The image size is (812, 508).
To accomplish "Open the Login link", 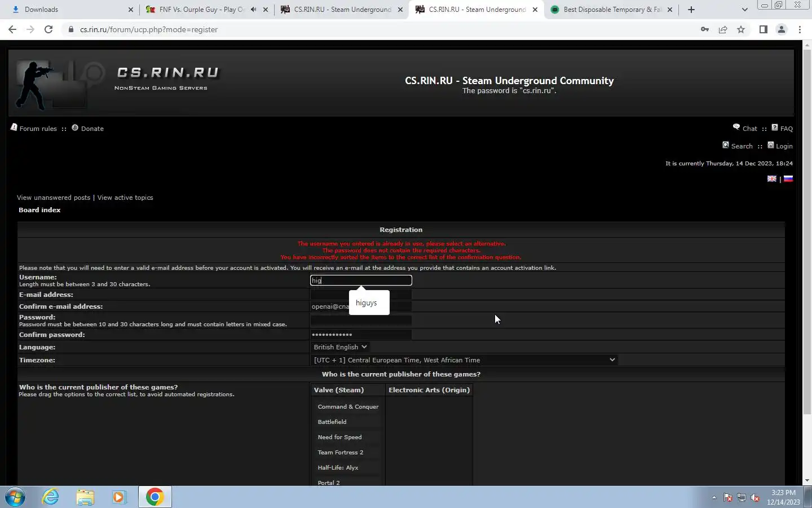I will click(x=784, y=146).
